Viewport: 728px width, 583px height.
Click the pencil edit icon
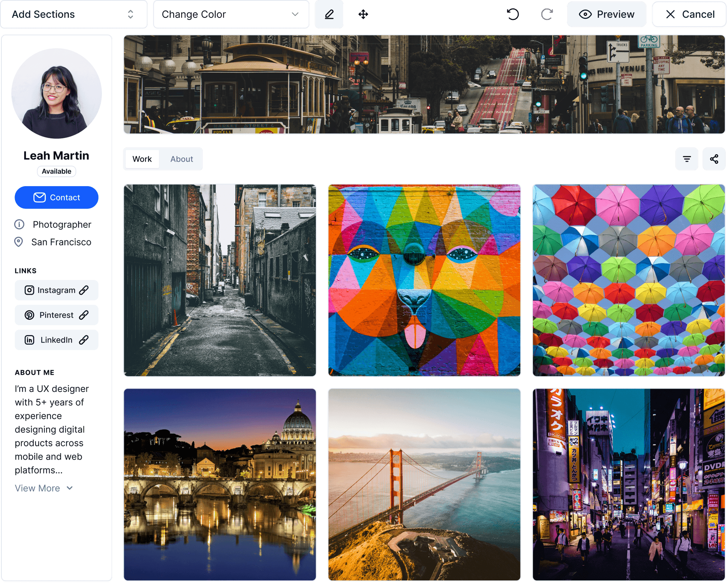pos(329,14)
